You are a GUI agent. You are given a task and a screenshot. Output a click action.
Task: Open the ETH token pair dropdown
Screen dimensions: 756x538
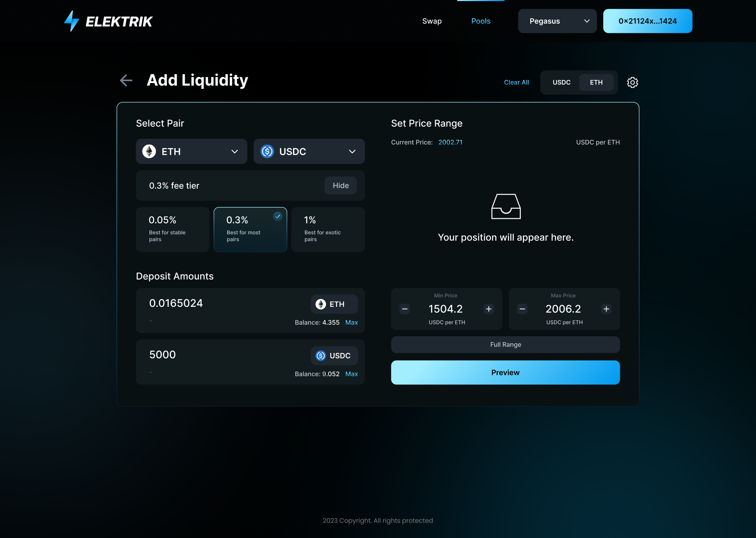tap(191, 151)
